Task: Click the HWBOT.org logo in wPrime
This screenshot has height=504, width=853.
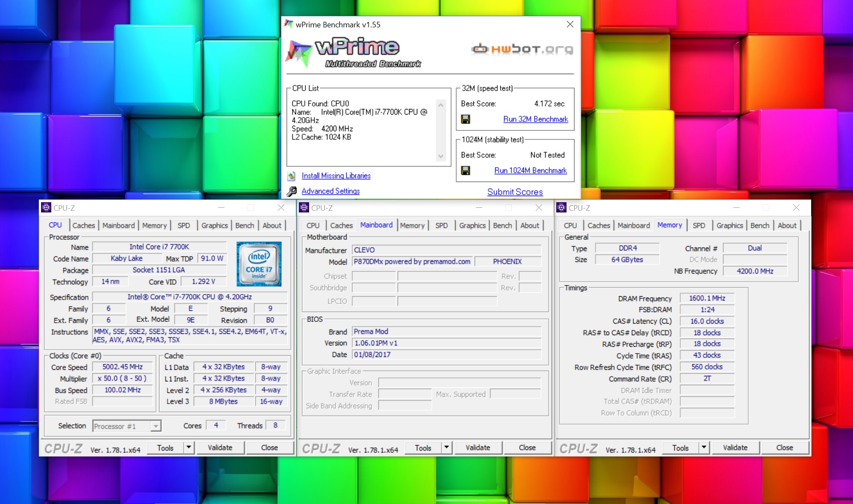Action: (x=522, y=49)
